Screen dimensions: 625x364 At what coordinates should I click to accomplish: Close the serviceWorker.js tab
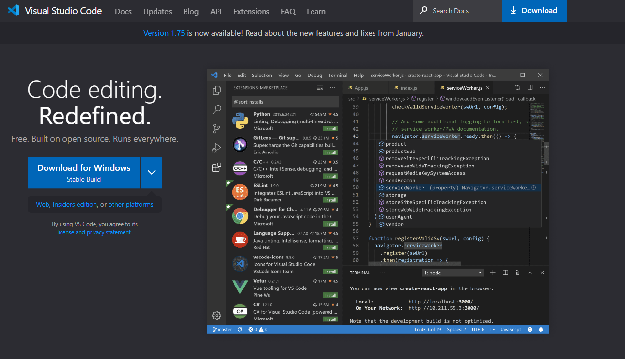[x=488, y=88]
